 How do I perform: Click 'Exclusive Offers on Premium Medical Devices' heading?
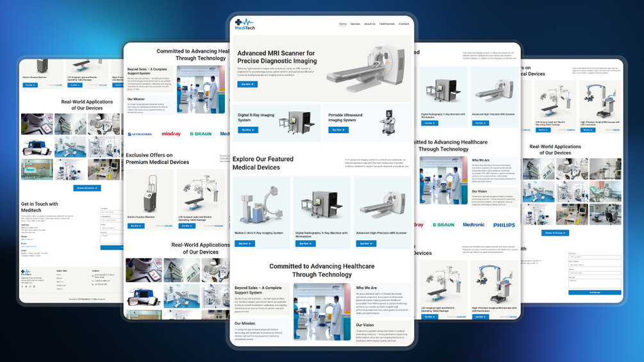click(x=157, y=158)
